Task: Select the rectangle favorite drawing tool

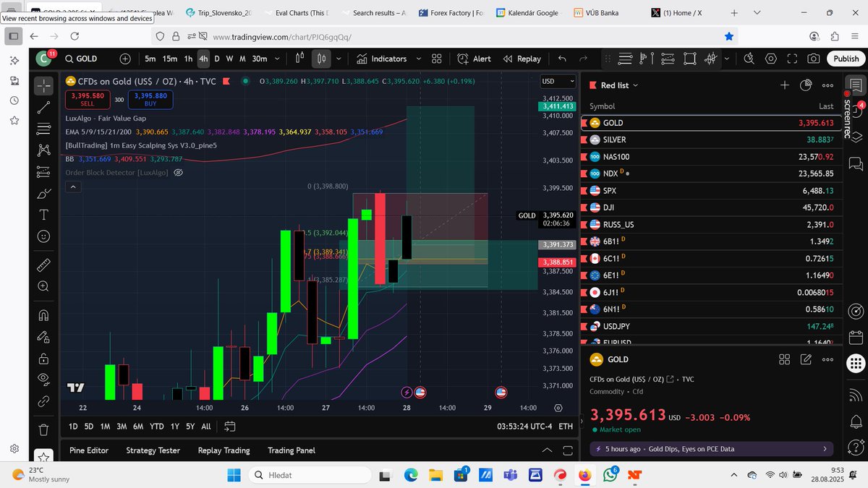Action: click(690, 59)
